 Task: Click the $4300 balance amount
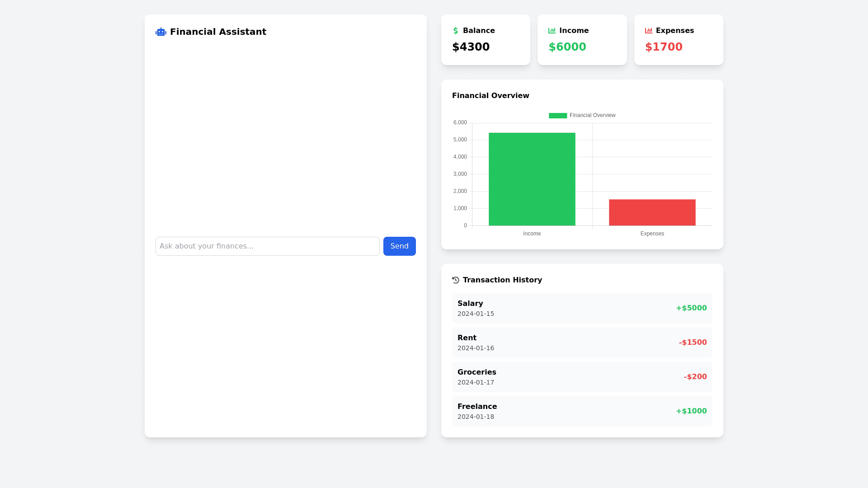click(x=471, y=47)
